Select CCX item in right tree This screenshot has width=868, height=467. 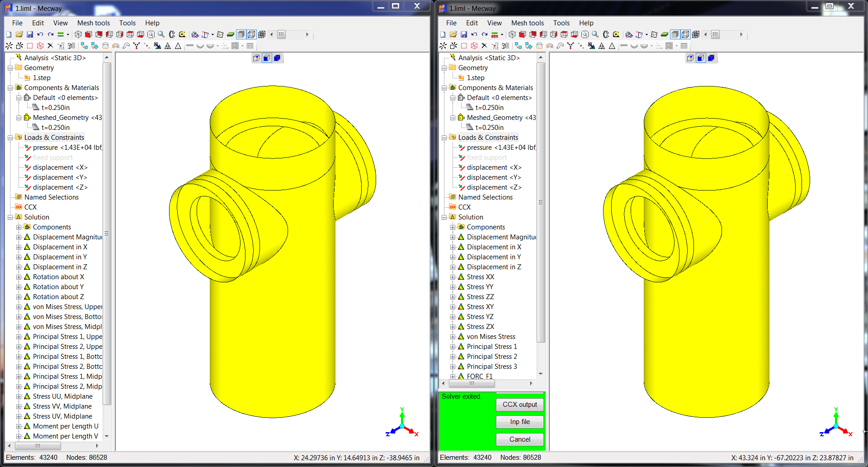coord(464,207)
